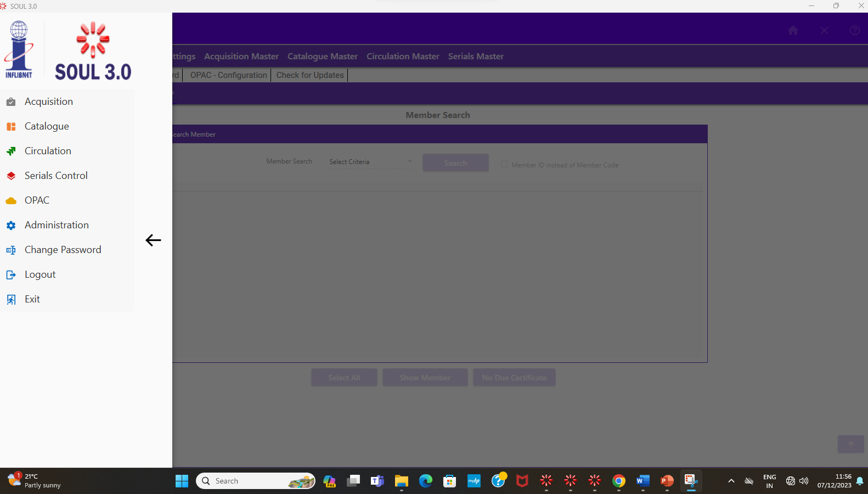Click the No Due Certificate button
The width and height of the screenshot is (868, 494).
pos(514,378)
